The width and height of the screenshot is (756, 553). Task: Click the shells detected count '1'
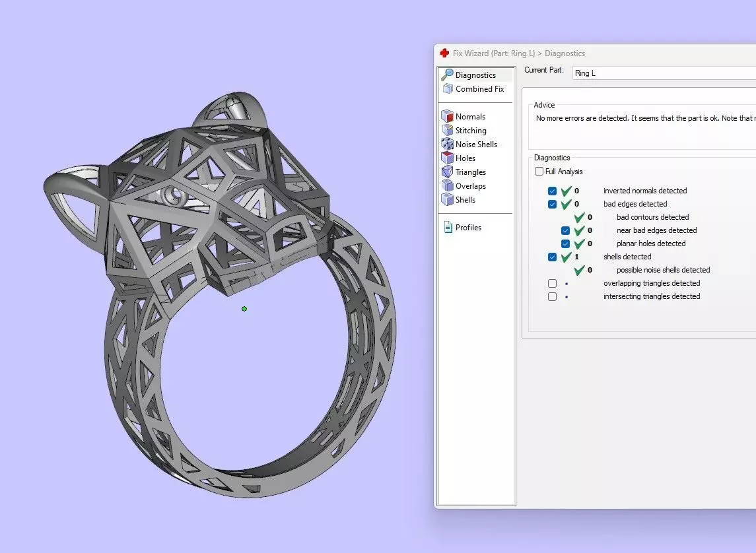(576, 257)
